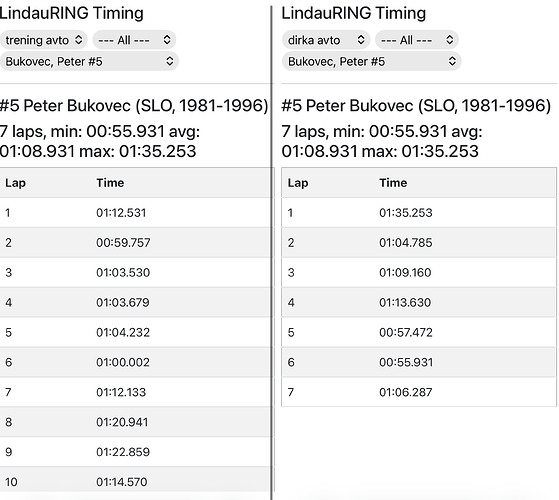
Task: Click the chevron arrows on 'dirka avto' select
Action: pyautogui.click(x=361, y=40)
